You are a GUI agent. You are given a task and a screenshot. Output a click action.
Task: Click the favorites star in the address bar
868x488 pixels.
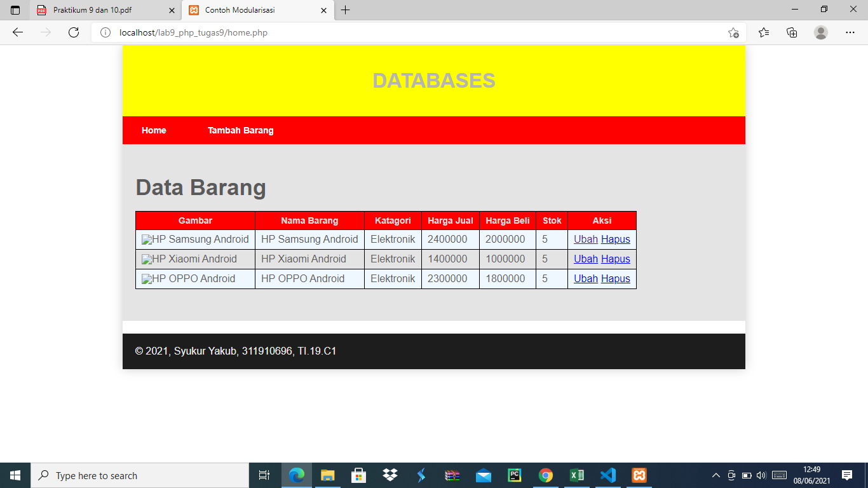point(733,32)
